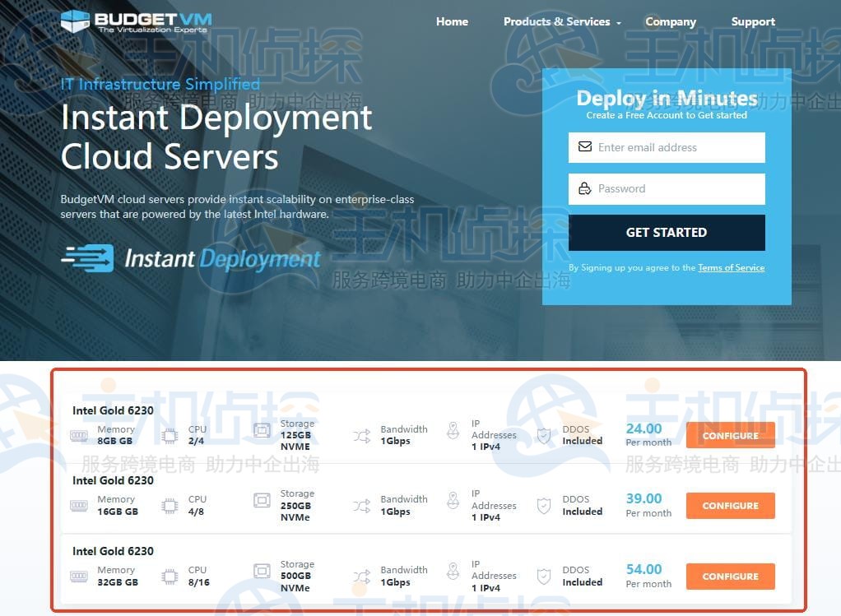The width and height of the screenshot is (841, 616).
Task: Click the IP address pin icon in 54.00 row
Action: pos(453,571)
